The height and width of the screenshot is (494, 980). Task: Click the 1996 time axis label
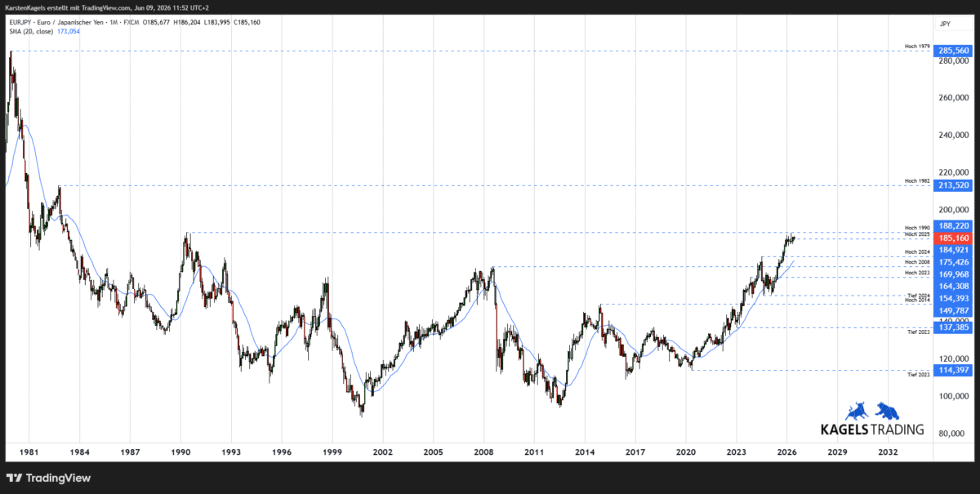282,452
